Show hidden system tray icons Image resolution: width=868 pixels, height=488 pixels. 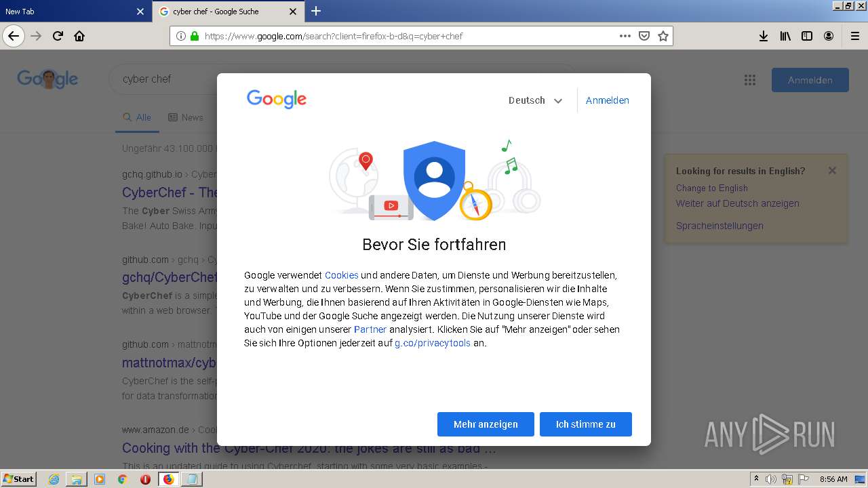pos(757,479)
